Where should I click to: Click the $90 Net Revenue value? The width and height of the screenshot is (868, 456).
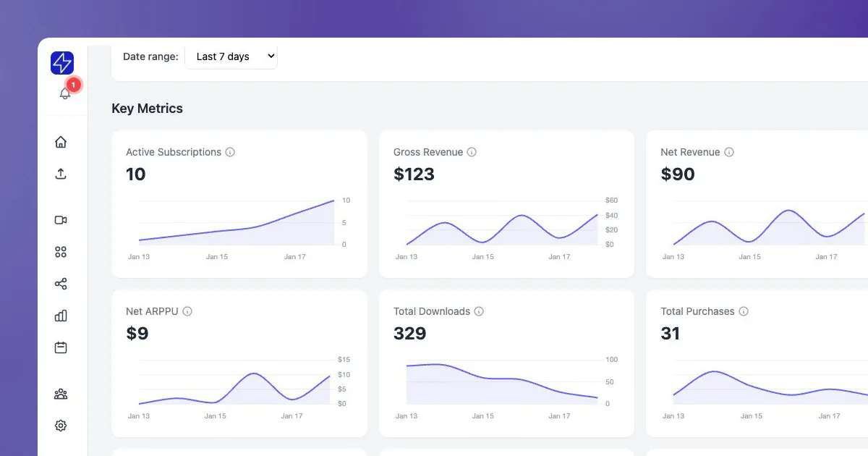pyautogui.click(x=678, y=174)
